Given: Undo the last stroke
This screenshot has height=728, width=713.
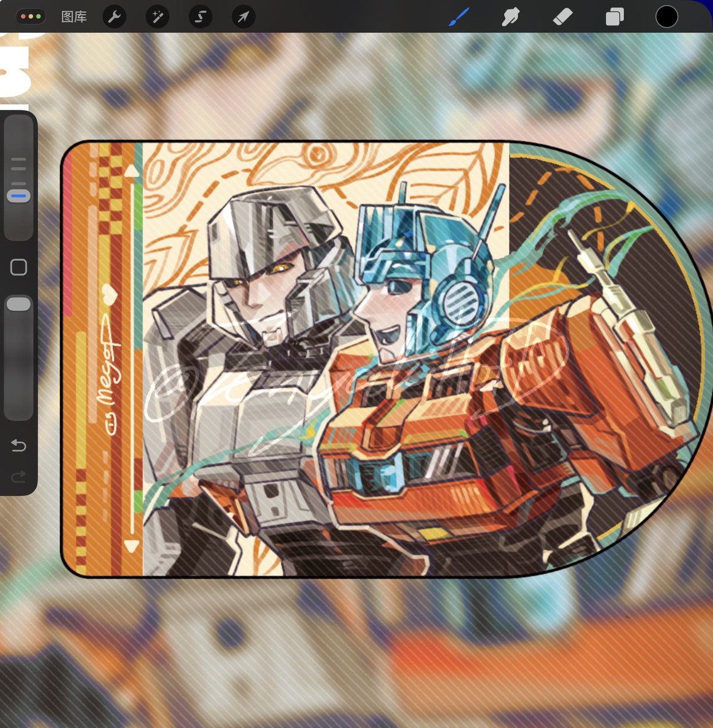Looking at the screenshot, I should click(19, 446).
